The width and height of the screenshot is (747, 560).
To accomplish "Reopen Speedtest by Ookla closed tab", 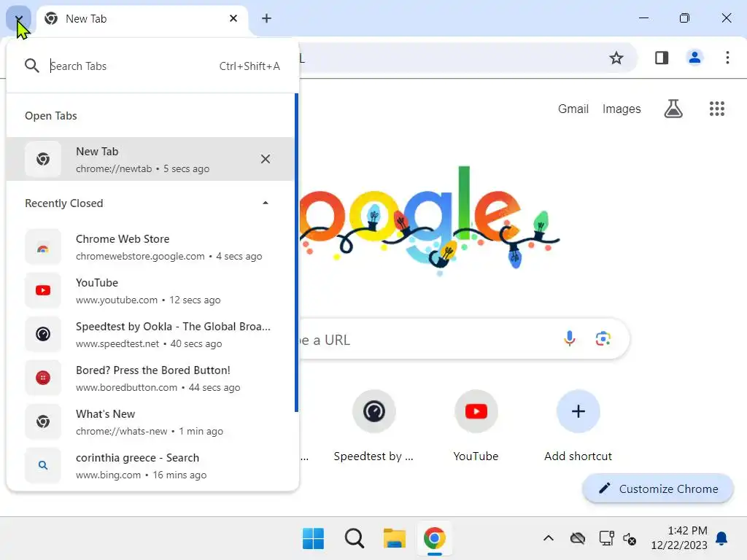I will 150,335.
